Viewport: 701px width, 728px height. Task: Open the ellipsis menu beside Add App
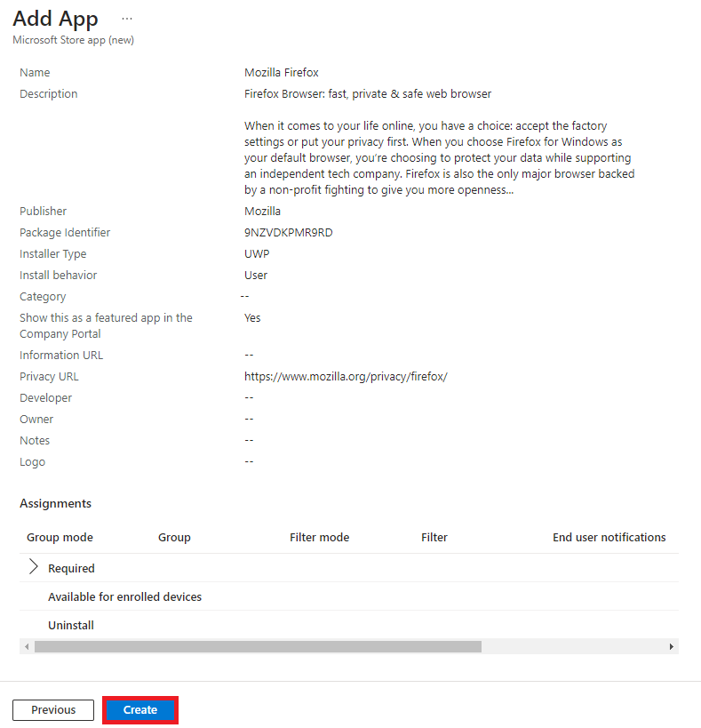click(x=127, y=19)
